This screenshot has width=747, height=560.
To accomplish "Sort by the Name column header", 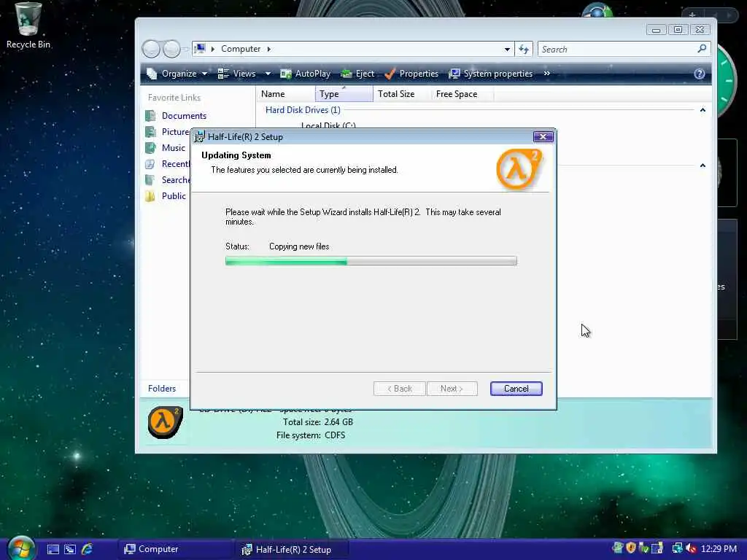I will (x=285, y=94).
